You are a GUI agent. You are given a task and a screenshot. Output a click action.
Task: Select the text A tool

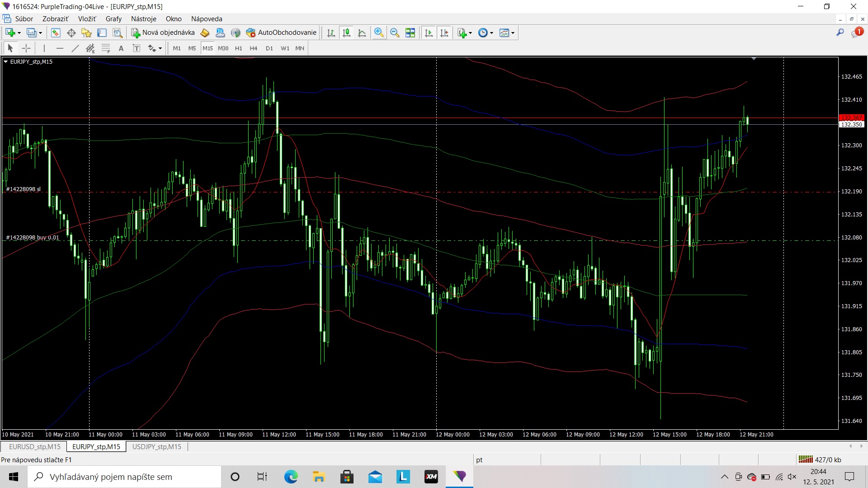click(121, 48)
